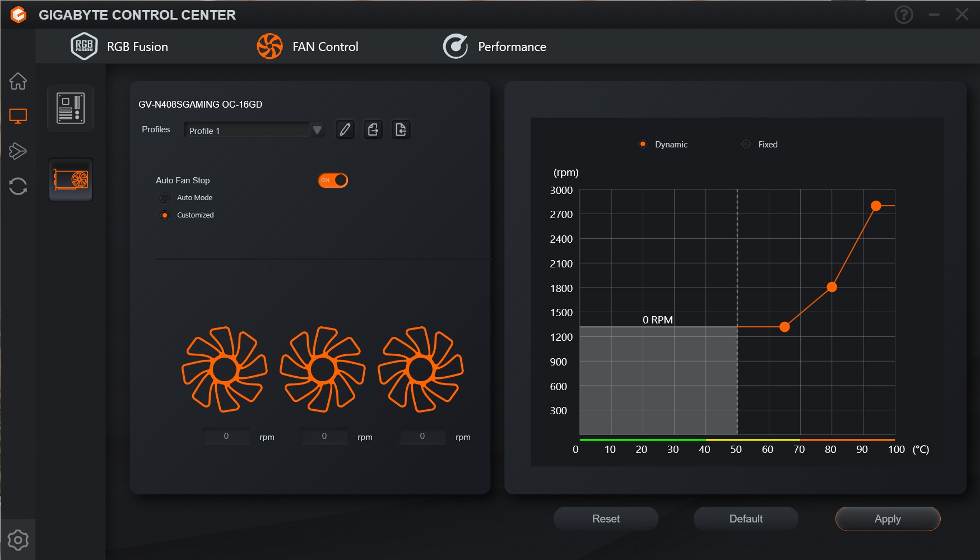The image size is (980, 560).
Task: Switch to the Performance tab
Action: point(494,47)
